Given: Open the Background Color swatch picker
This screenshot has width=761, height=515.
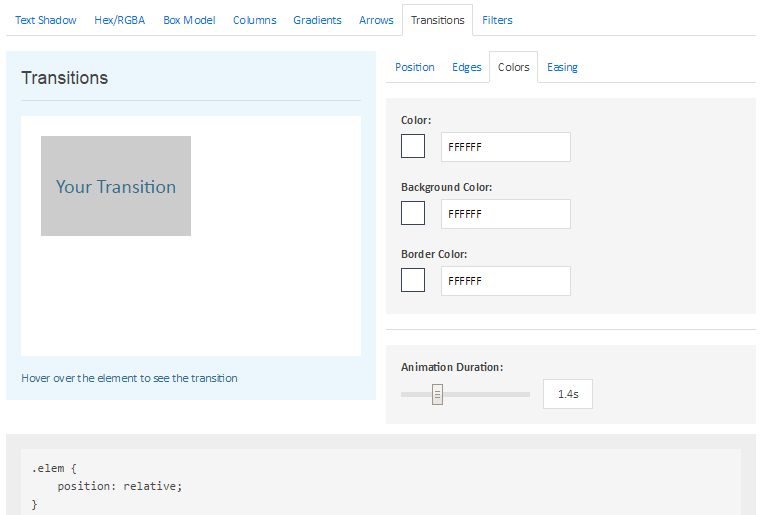Looking at the screenshot, I should 413,213.
